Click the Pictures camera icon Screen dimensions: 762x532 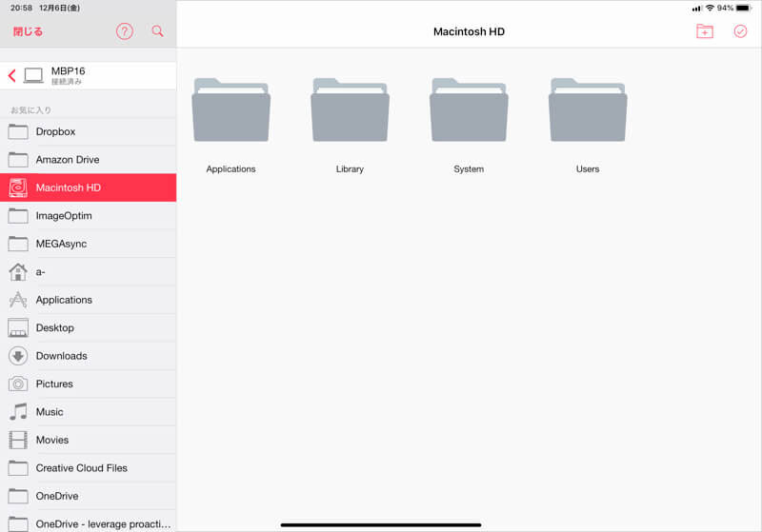click(18, 384)
